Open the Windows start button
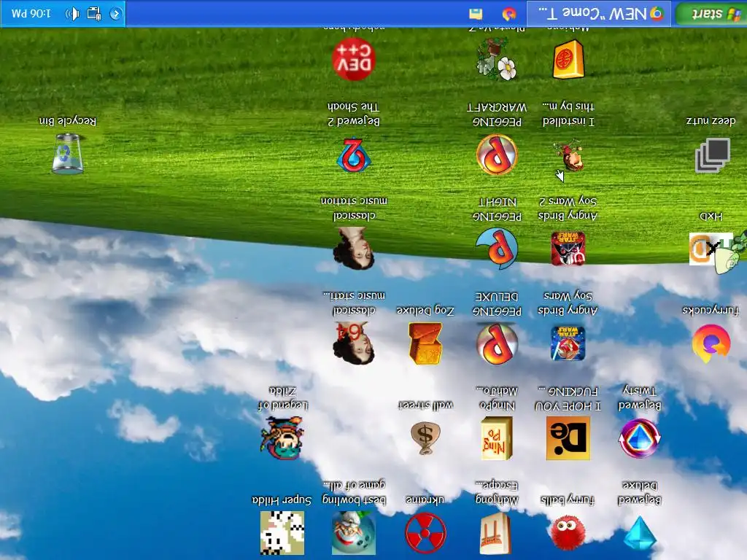747x560 pixels. click(711, 13)
